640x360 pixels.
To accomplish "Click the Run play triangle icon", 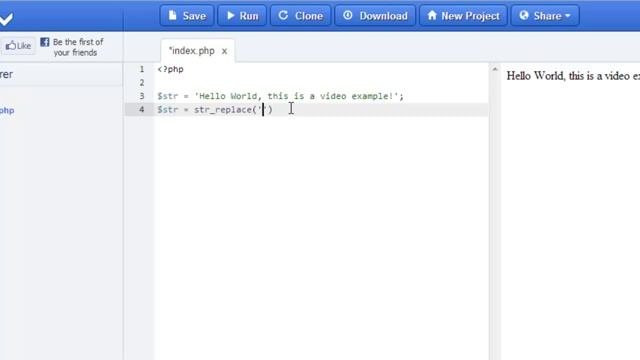I will click(x=231, y=16).
